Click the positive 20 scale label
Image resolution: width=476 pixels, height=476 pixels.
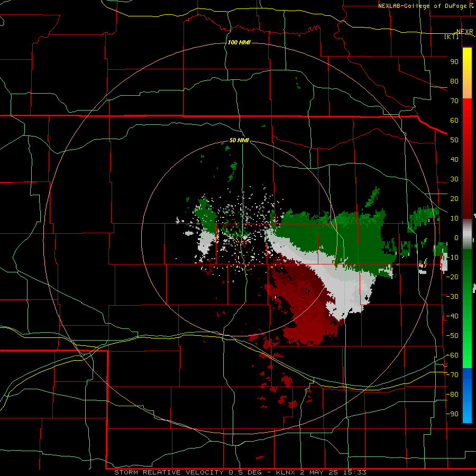tap(454, 199)
